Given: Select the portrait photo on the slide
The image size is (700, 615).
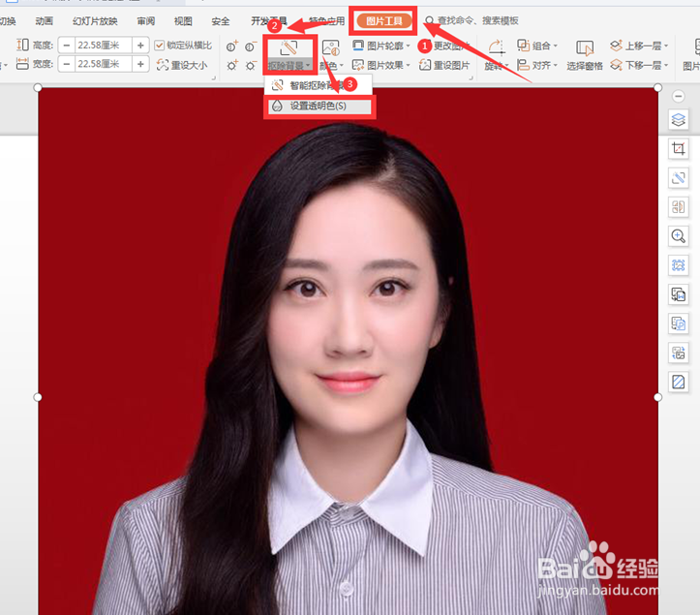Looking at the screenshot, I should coord(348,351).
